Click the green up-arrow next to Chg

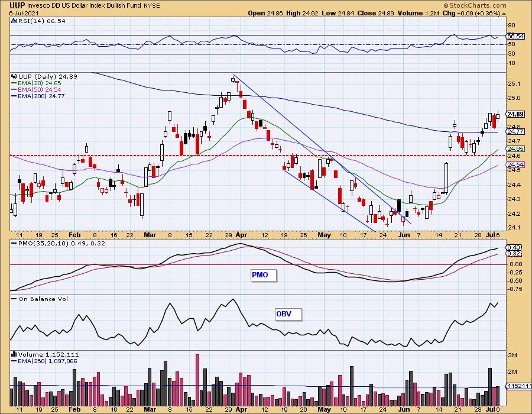point(504,14)
